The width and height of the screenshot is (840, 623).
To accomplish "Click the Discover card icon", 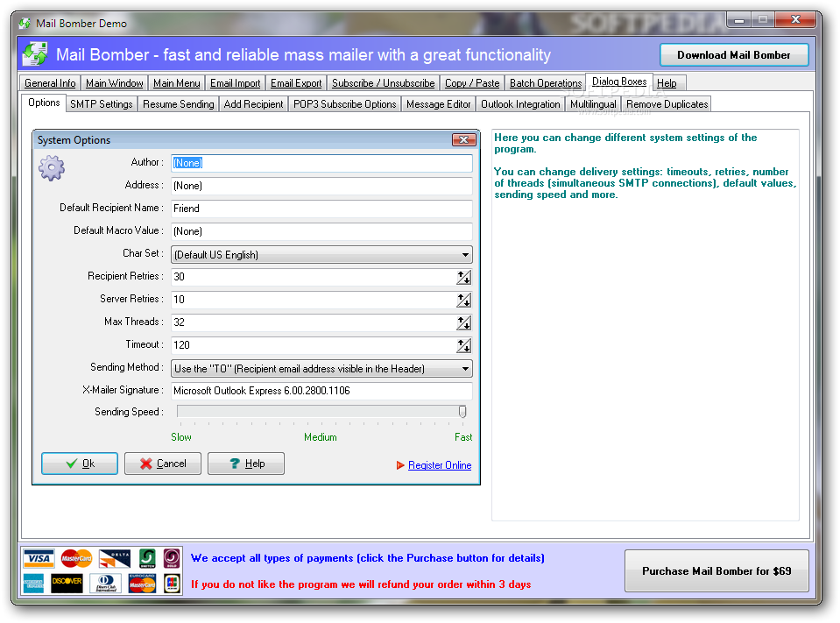I will click(x=67, y=583).
